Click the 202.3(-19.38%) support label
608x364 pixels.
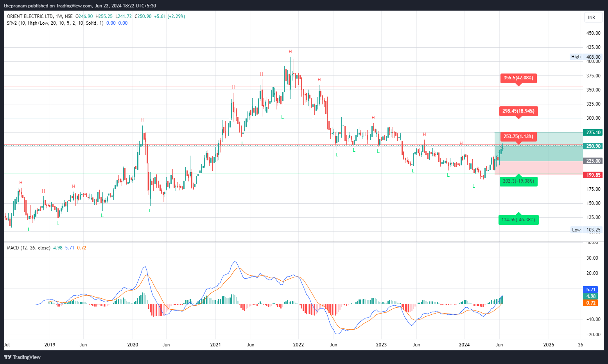pos(518,181)
